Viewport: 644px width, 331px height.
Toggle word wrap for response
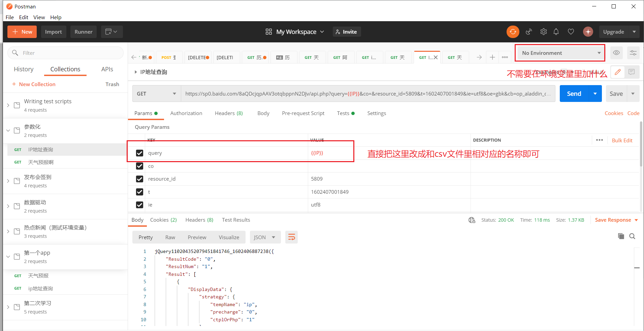[x=291, y=237]
